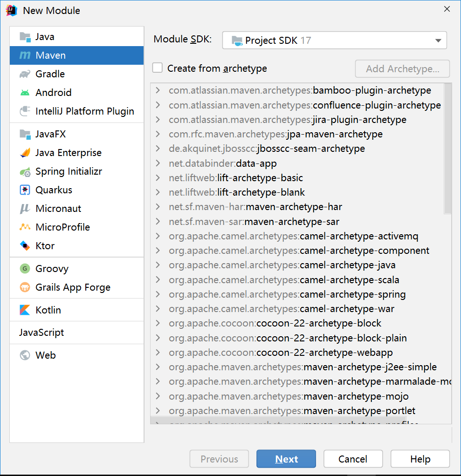Click the Previous button

click(219, 459)
